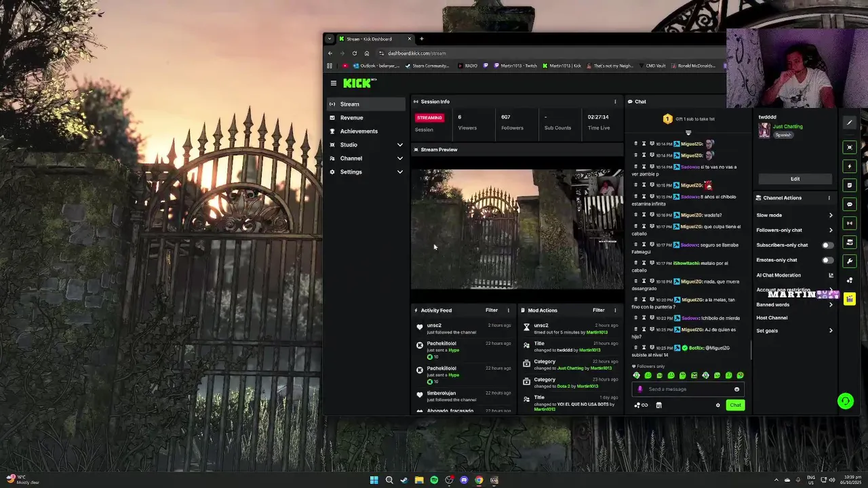Open browser tab search dropdown
868x488 pixels.
click(x=329, y=39)
